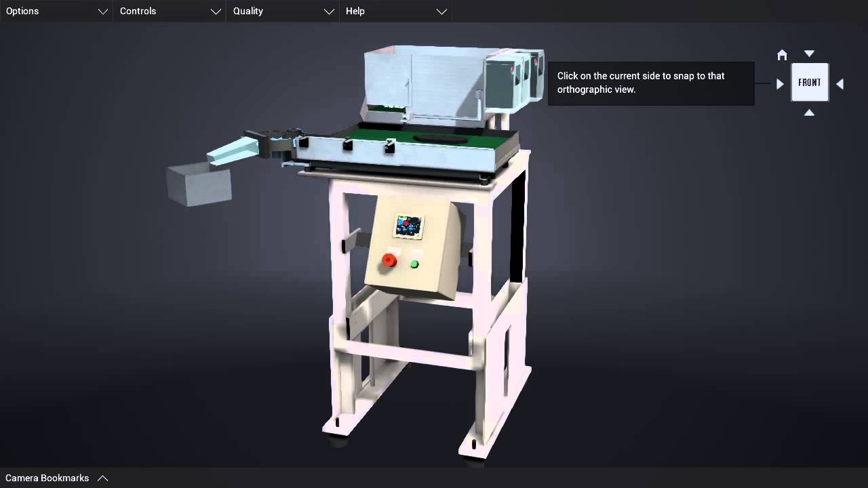Click the green button on the control panel
The height and width of the screenshot is (488, 868).
click(x=414, y=264)
